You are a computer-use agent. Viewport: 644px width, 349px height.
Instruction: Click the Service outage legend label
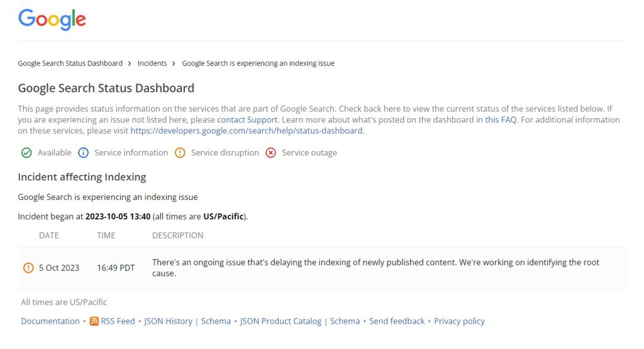coord(309,153)
